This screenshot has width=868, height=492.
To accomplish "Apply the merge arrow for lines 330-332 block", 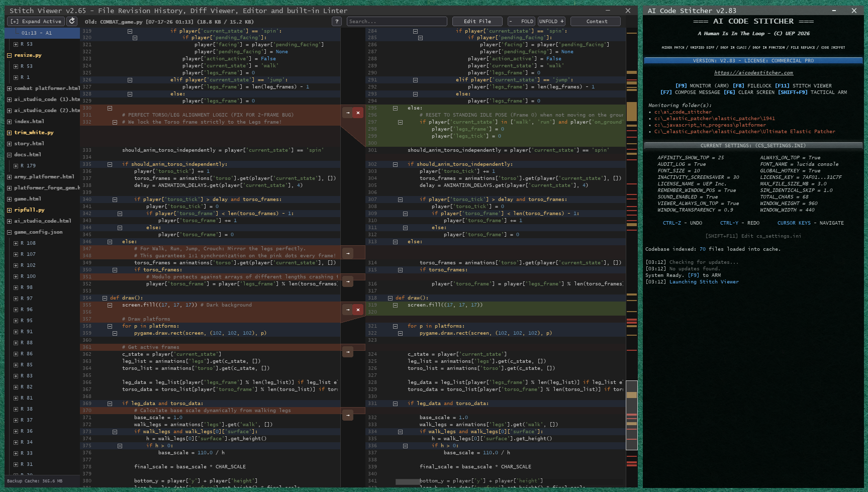I will pos(348,113).
